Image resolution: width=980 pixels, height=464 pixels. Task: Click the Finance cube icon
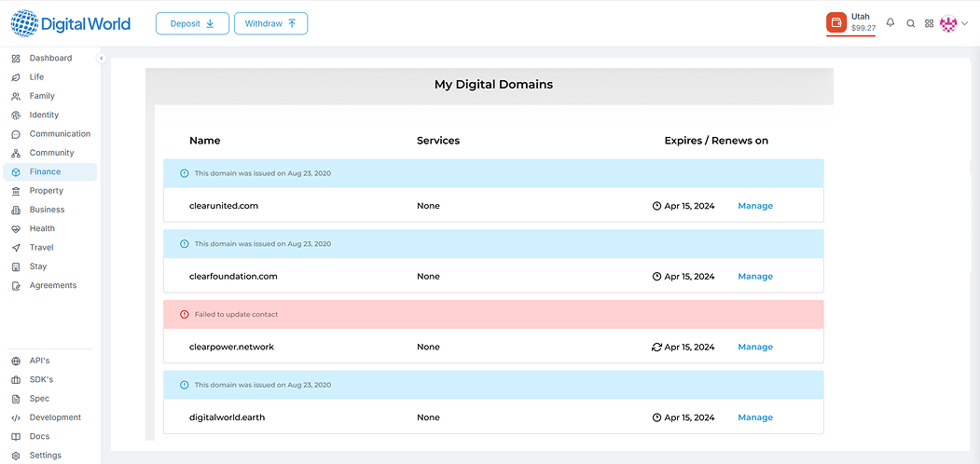point(16,171)
